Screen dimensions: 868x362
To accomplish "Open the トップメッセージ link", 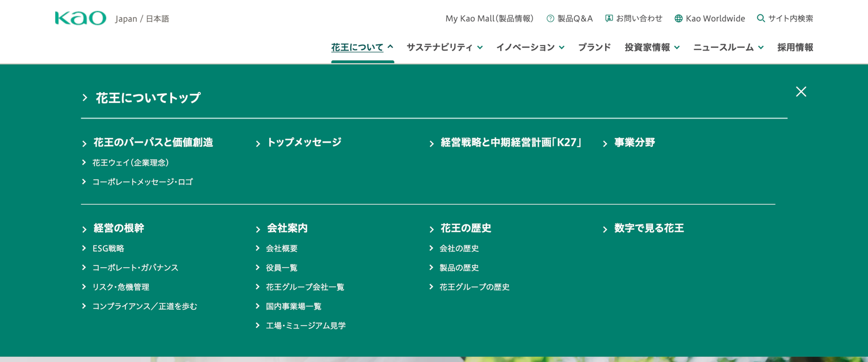I will [x=304, y=143].
